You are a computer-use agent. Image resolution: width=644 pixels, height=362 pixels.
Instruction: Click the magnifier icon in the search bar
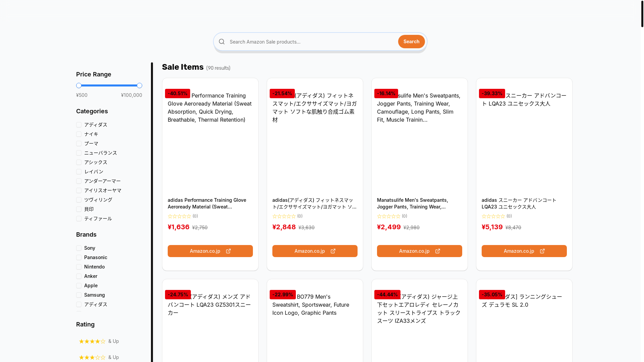(222, 42)
